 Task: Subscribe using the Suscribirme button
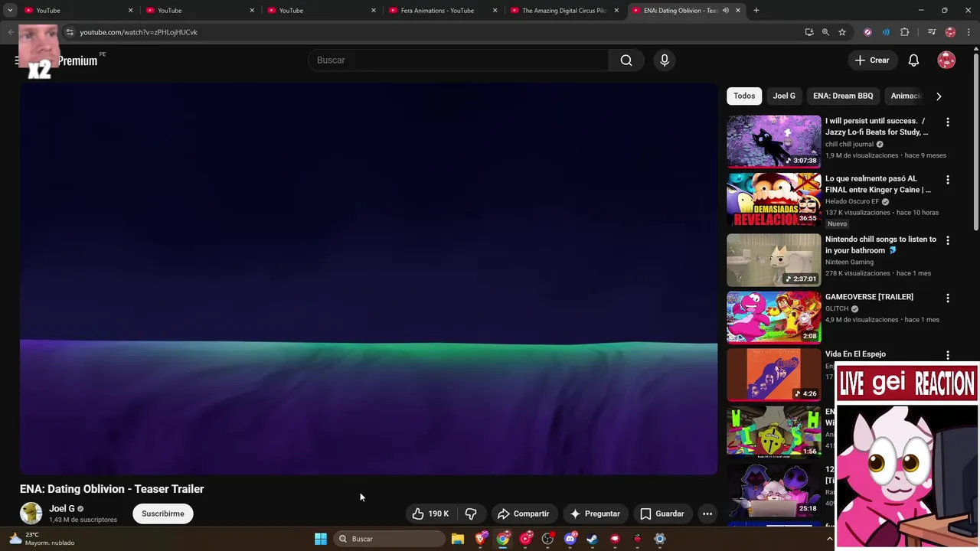(162, 514)
